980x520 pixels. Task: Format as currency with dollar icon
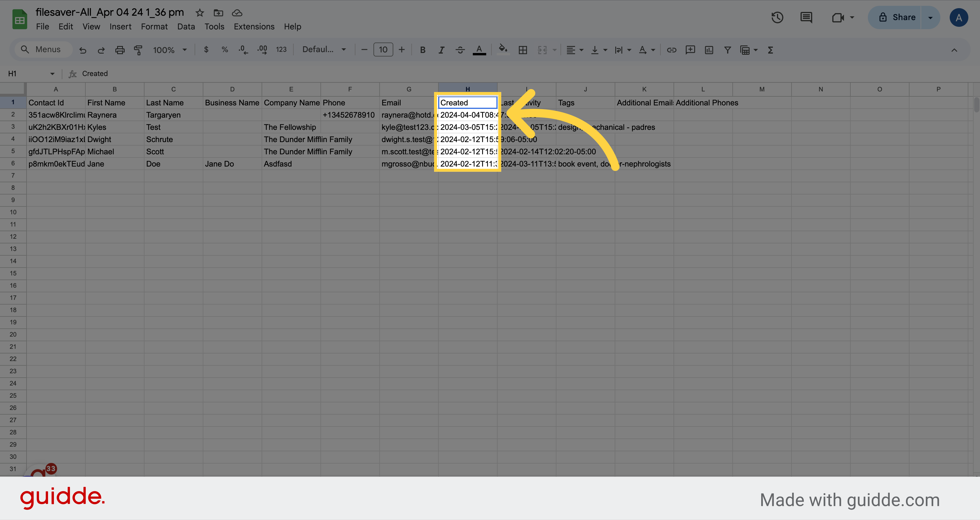coord(206,50)
